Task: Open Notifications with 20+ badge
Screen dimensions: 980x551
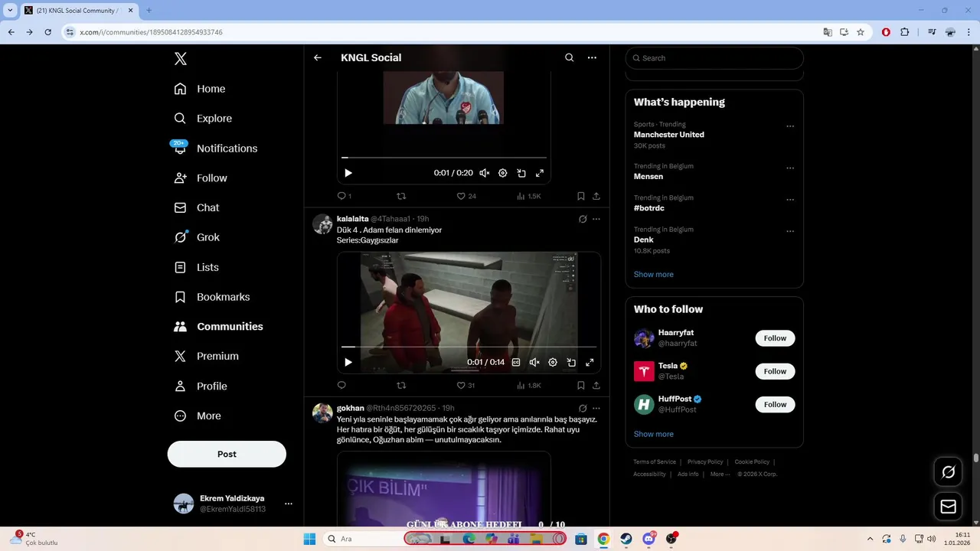Action: pos(215,148)
